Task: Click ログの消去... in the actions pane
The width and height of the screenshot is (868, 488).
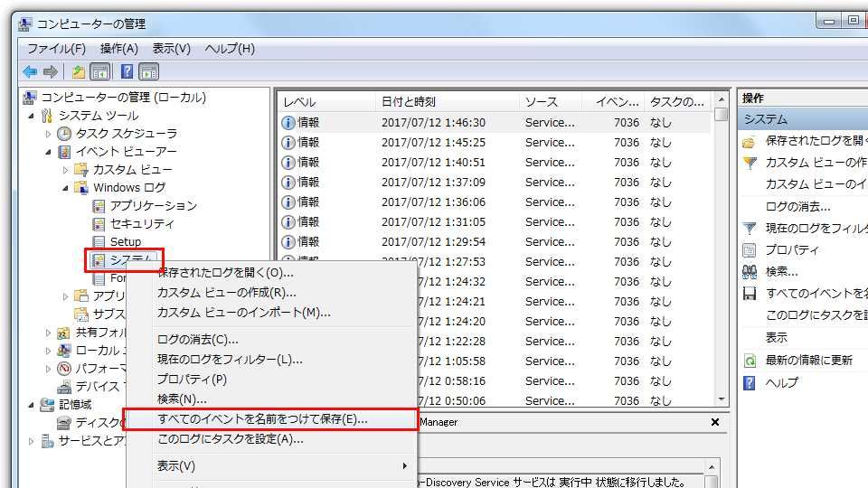Action: point(797,206)
